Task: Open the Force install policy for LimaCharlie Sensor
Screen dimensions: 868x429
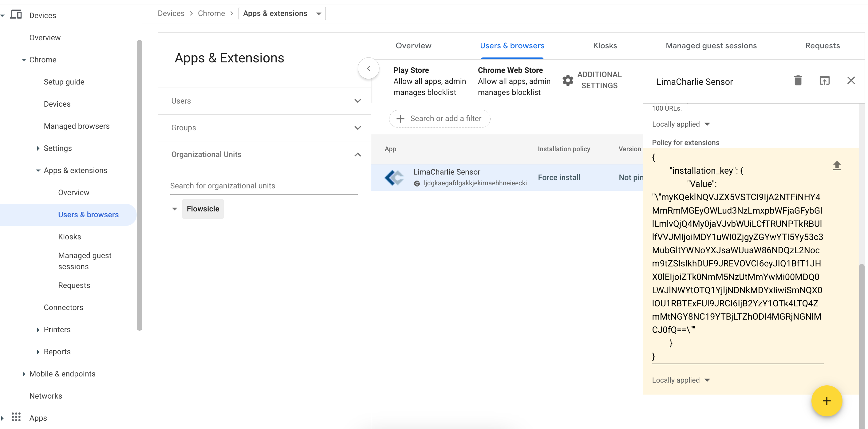Action: 559,178
